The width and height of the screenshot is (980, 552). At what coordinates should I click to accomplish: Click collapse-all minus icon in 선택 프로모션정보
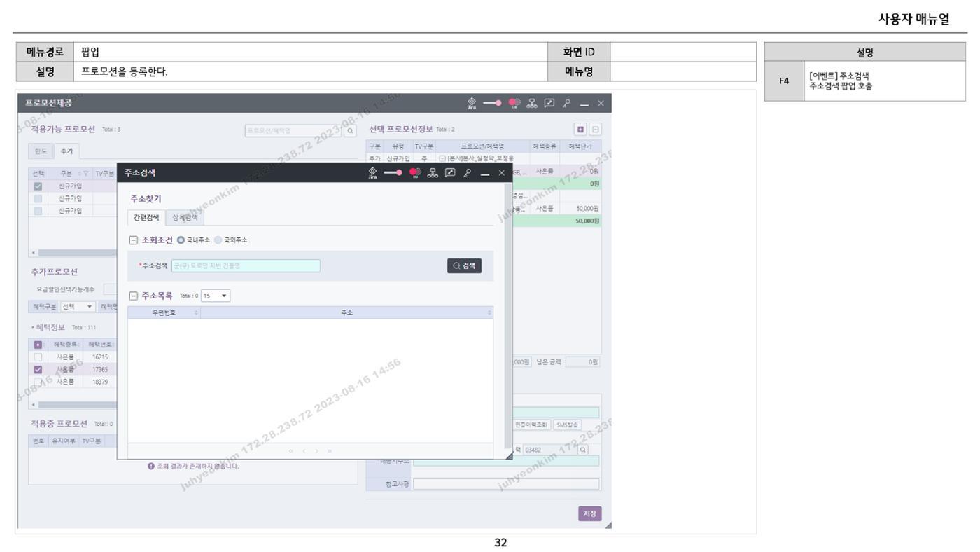tap(595, 130)
